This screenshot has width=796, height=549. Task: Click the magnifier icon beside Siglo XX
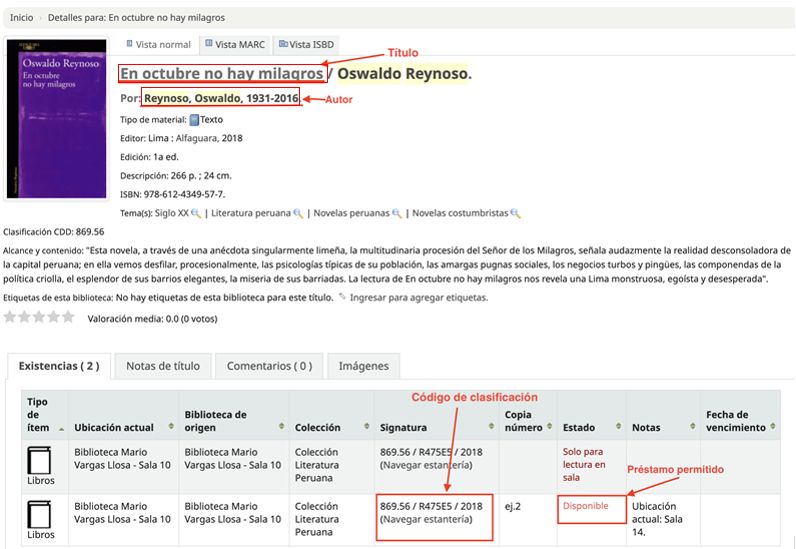(196, 213)
